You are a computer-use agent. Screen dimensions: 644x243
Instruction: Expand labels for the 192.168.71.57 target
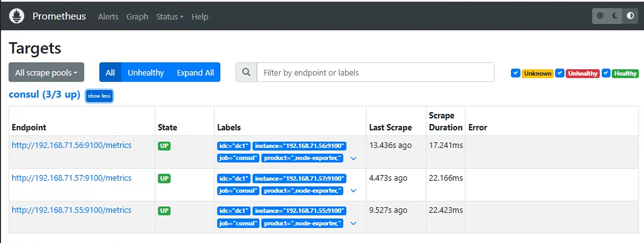point(353,190)
